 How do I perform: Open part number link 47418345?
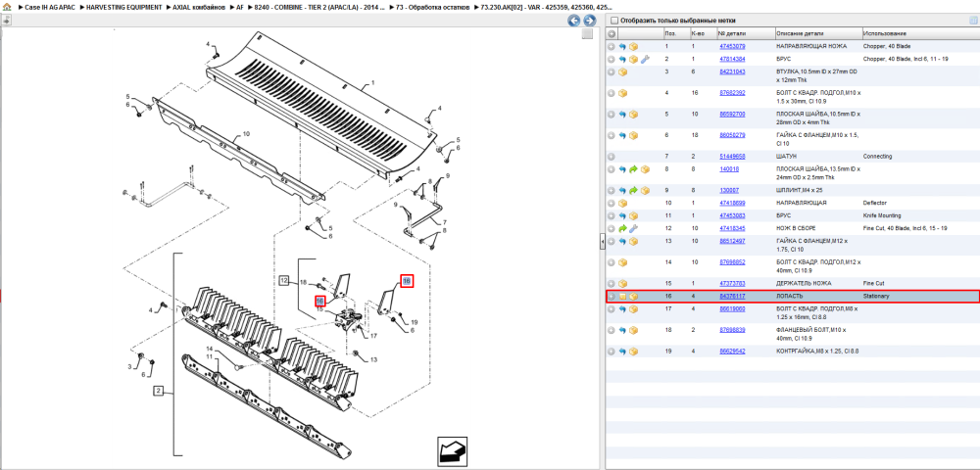(732, 228)
